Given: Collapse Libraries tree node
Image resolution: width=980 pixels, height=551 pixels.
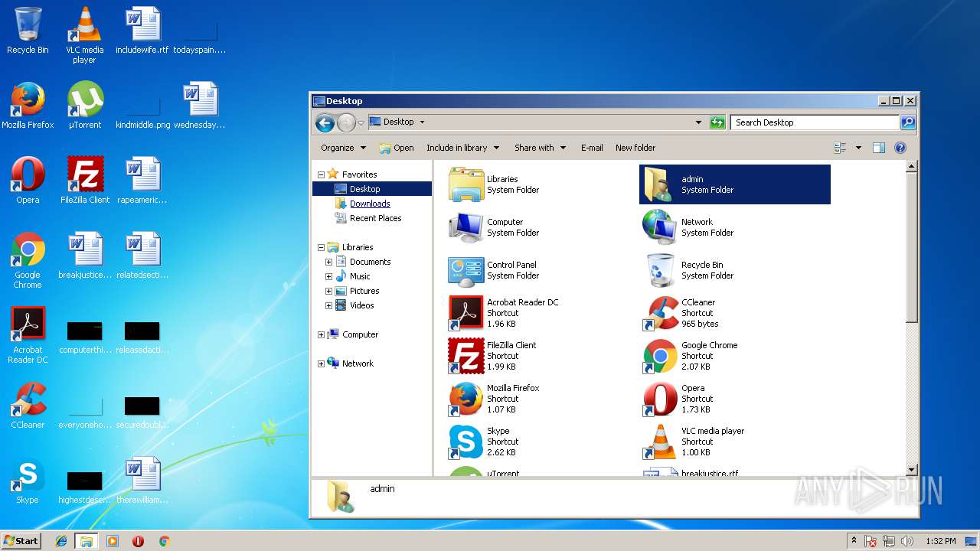Looking at the screenshot, I should [321, 247].
